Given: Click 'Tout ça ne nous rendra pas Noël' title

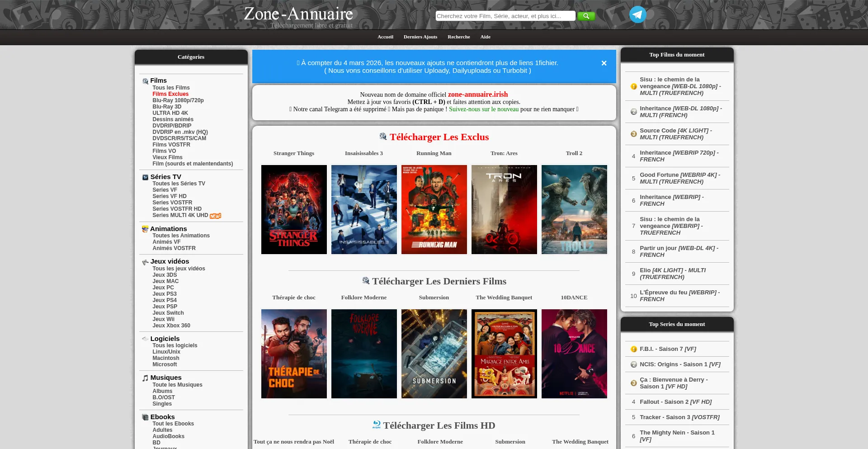Looking at the screenshot, I should pyautogui.click(x=294, y=442).
